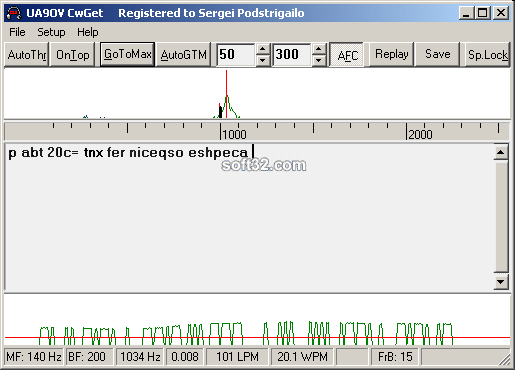Click the '1034 Hz' status cell
Image resolution: width=515 pixels, height=370 pixels.
[x=140, y=357]
